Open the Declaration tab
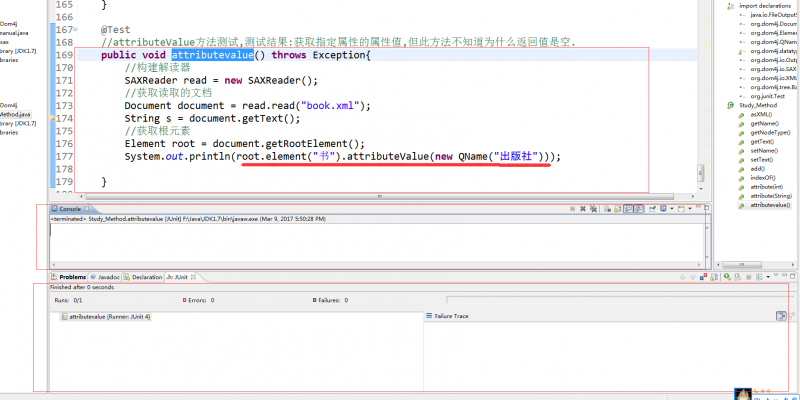 pyautogui.click(x=146, y=277)
